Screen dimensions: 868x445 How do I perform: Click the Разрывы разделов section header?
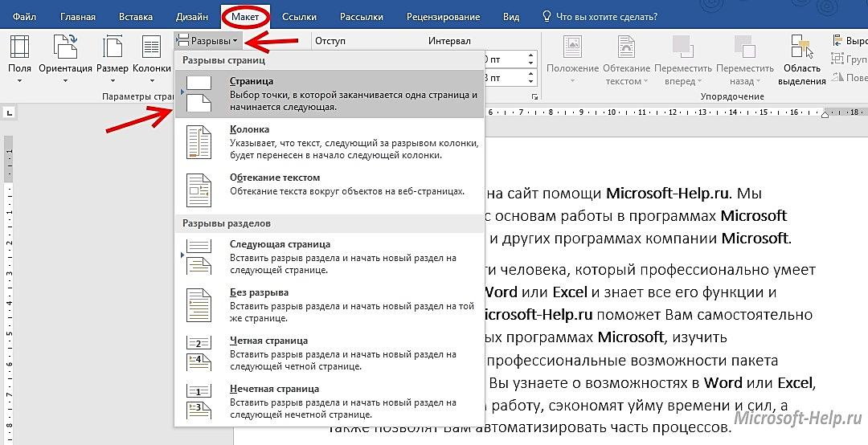pos(227,223)
